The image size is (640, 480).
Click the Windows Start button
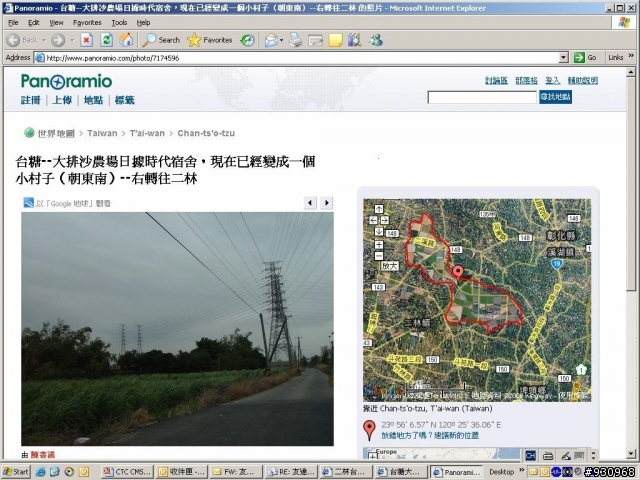pyautogui.click(x=16, y=472)
